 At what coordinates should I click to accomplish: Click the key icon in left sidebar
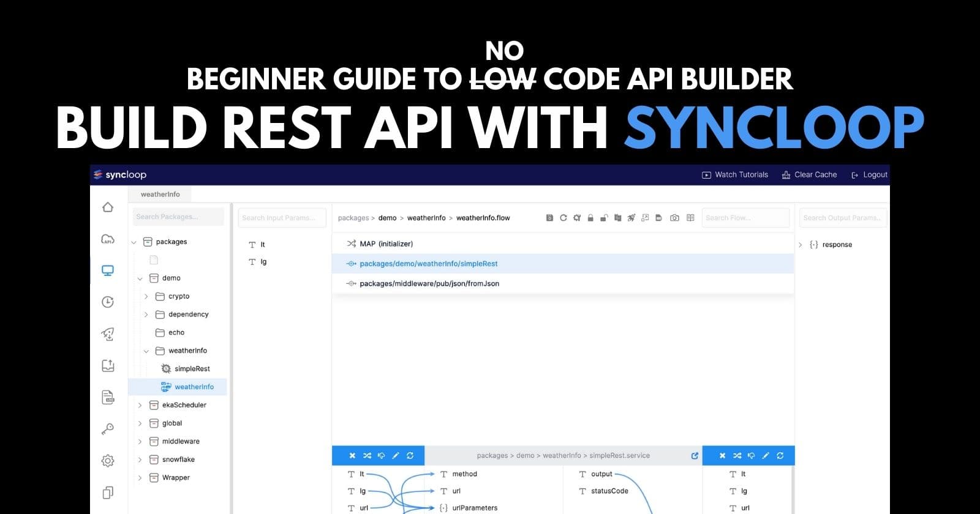pos(108,429)
